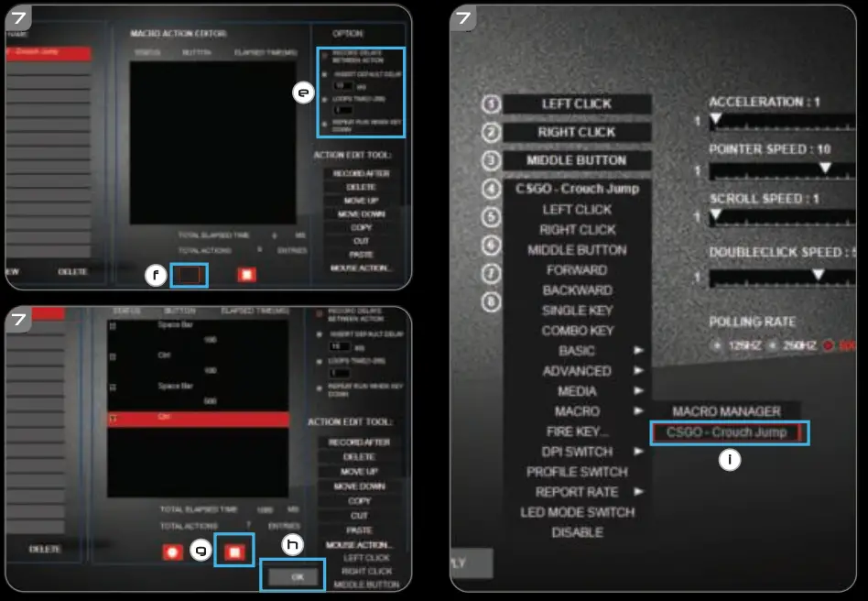The height and width of the screenshot is (601, 868).
Task: Open button 2's RIGHT CLICK assignment box
Action: pos(577,133)
